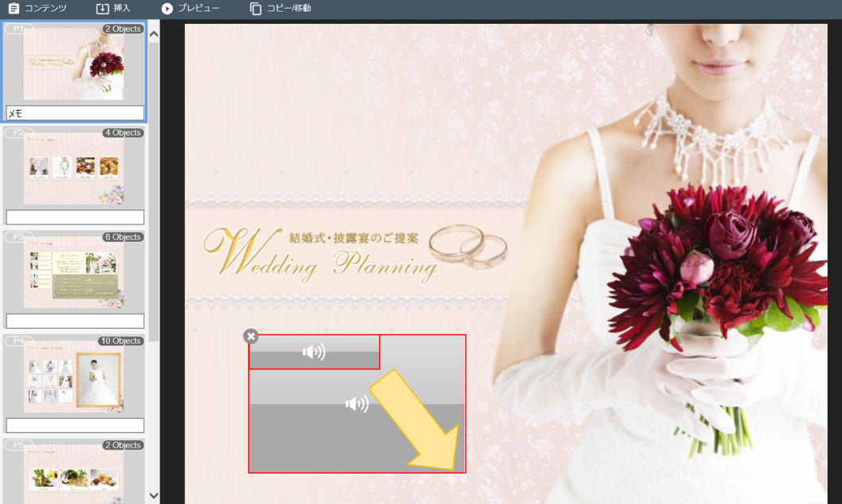Click the コンテンツ clipboard icon

[14, 9]
